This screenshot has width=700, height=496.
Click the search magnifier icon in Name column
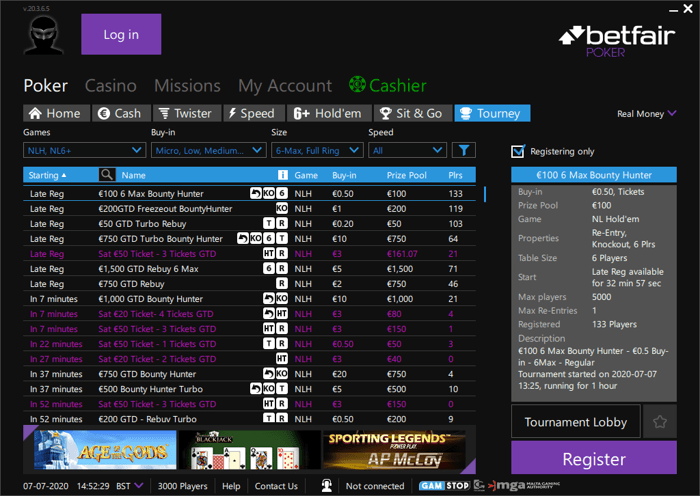[107, 175]
